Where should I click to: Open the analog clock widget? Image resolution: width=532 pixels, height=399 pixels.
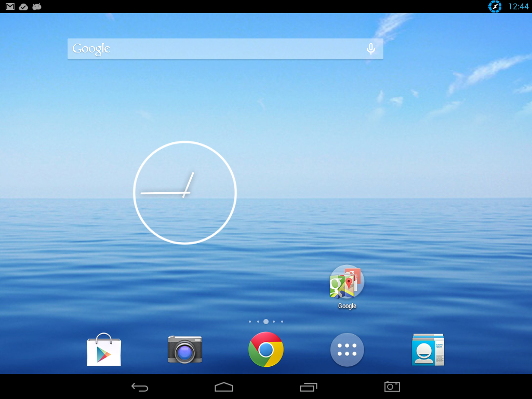pos(185,193)
